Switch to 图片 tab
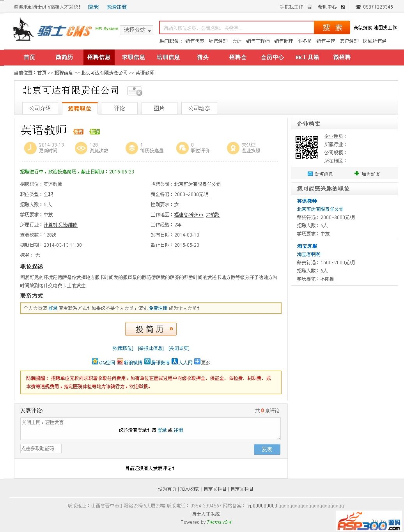 159,108
